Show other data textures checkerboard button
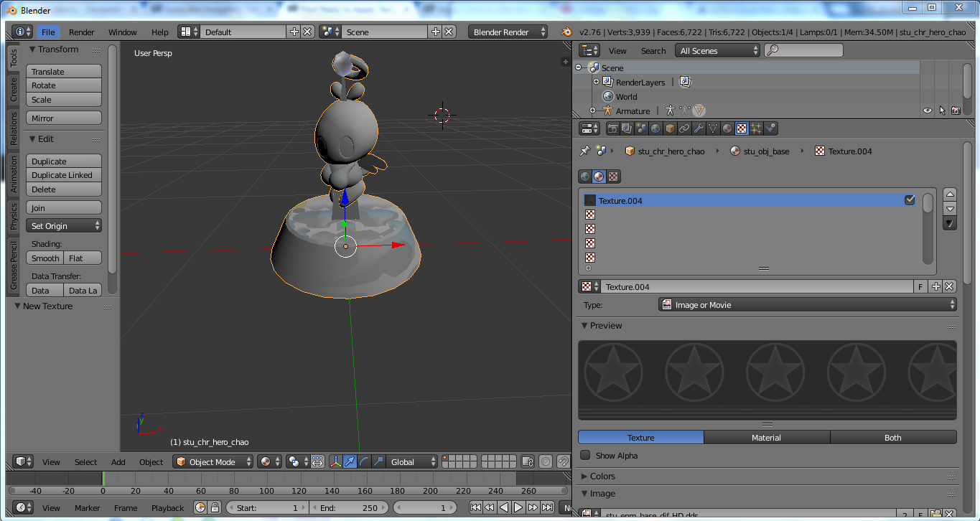980x521 pixels. pyautogui.click(x=613, y=177)
